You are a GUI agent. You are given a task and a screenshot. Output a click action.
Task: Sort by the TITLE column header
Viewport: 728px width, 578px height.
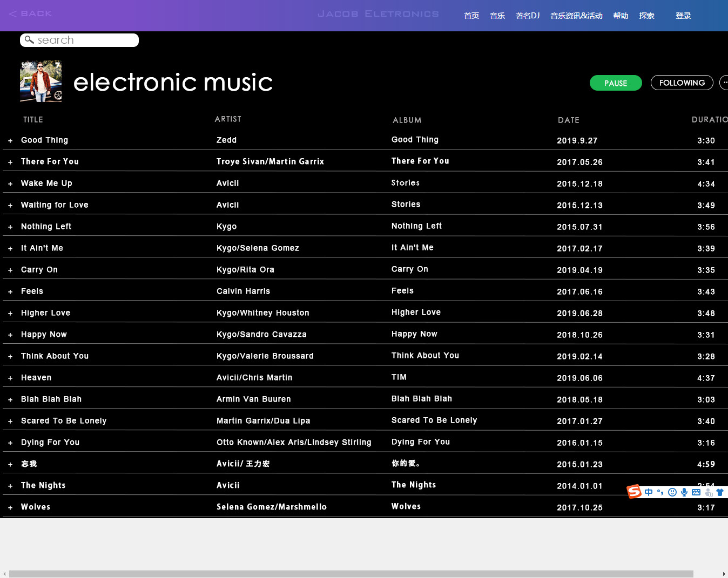[x=33, y=120]
